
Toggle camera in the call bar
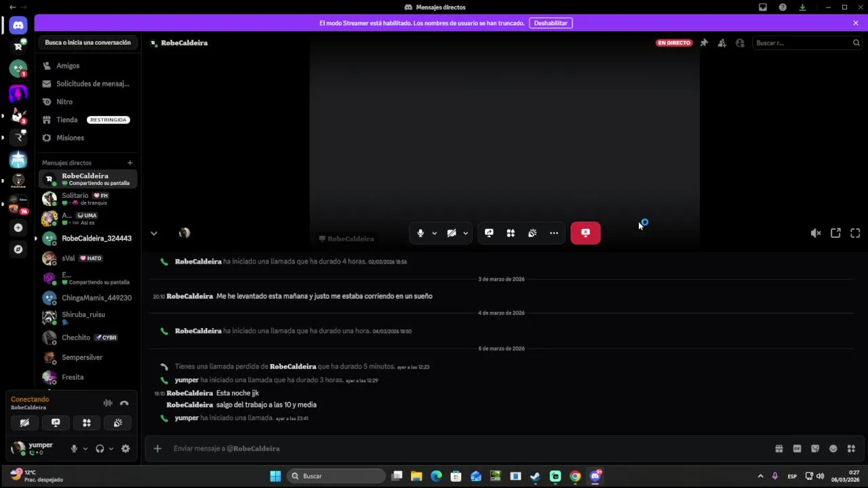point(452,233)
